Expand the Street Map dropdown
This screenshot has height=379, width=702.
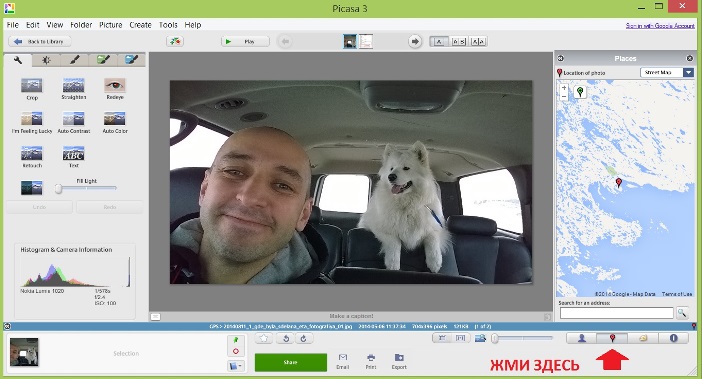pos(688,72)
